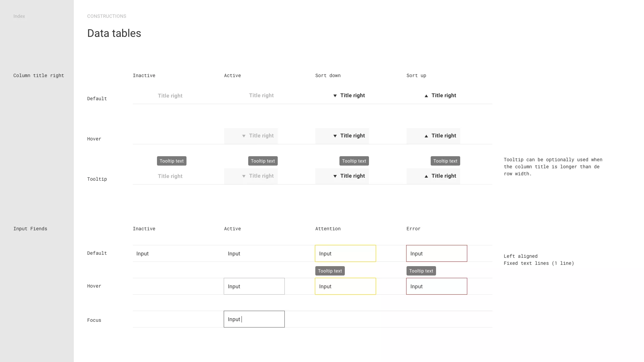Screen dimensions: 644x362
Task: Click red Error input in Default row
Action: click(x=436, y=253)
